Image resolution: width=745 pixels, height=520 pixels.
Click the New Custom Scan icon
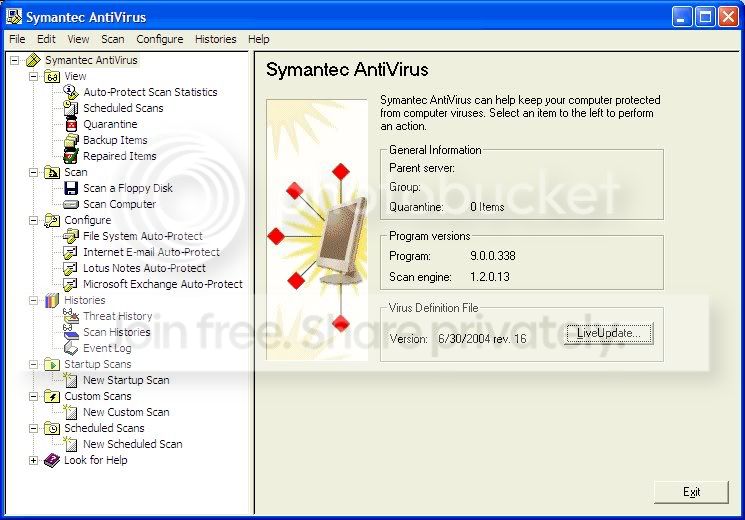(71, 412)
